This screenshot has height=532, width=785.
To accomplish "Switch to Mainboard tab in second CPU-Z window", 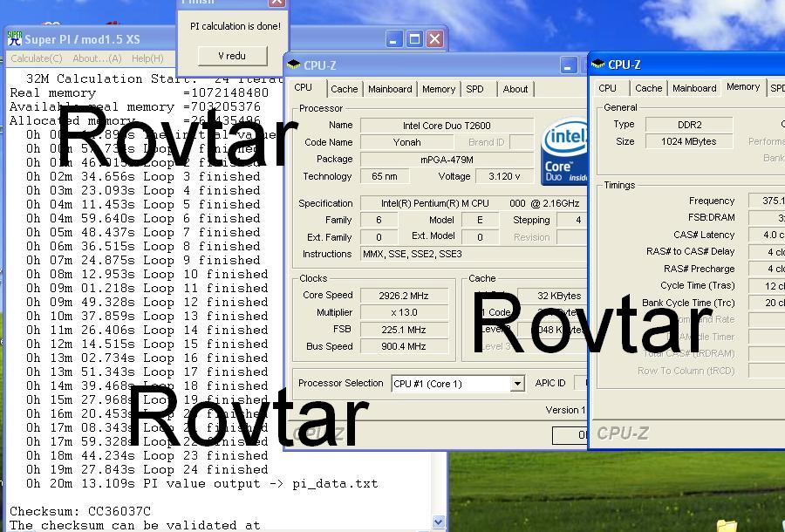I will click(x=694, y=88).
